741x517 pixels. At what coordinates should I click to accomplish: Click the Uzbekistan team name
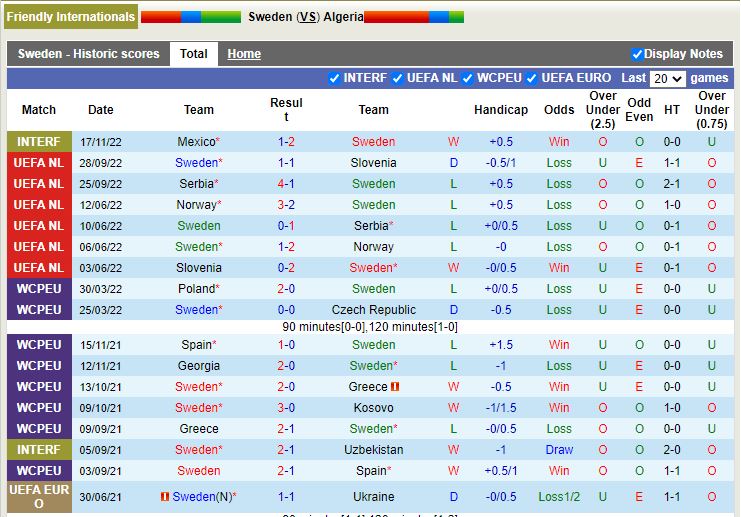[373, 450]
